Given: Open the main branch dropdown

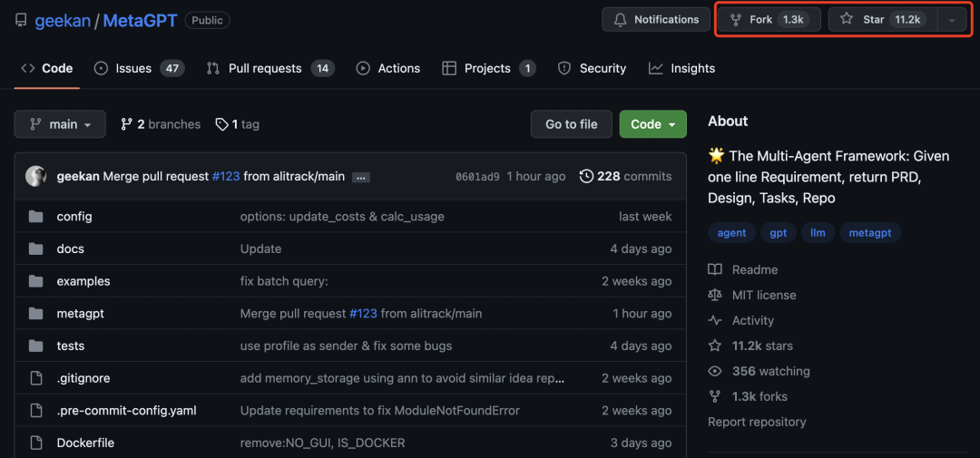Looking at the screenshot, I should click(60, 124).
